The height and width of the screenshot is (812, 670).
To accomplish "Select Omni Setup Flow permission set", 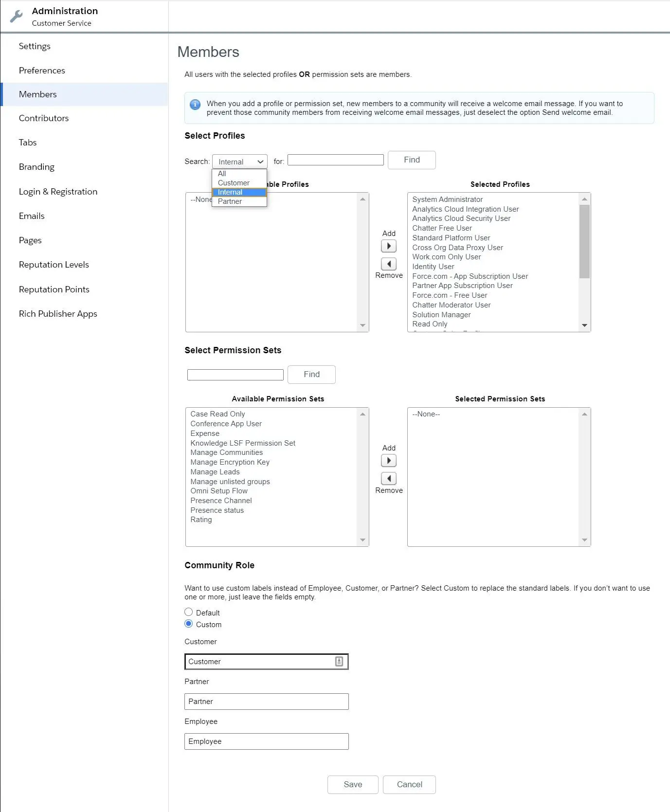I will (x=219, y=491).
